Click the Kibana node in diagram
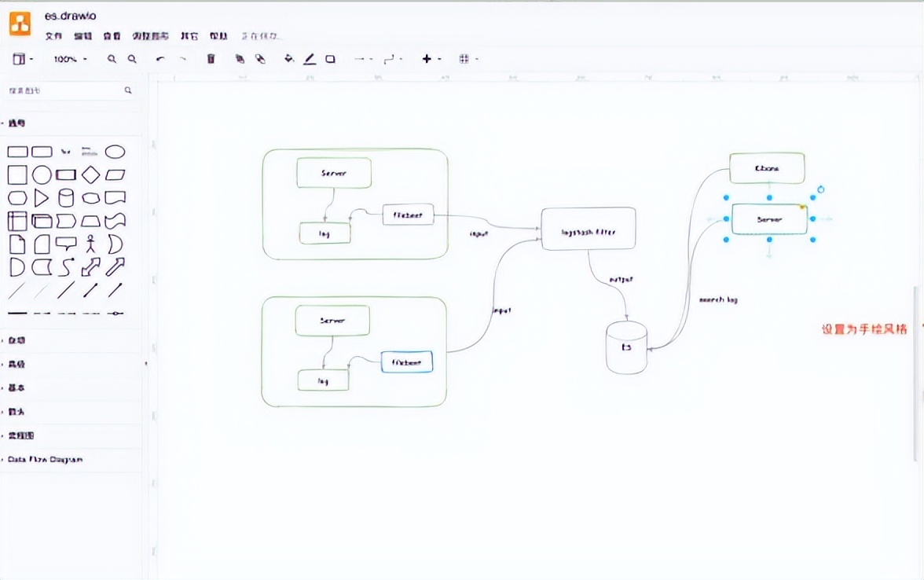The image size is (924, 580). tap(767, 168)
